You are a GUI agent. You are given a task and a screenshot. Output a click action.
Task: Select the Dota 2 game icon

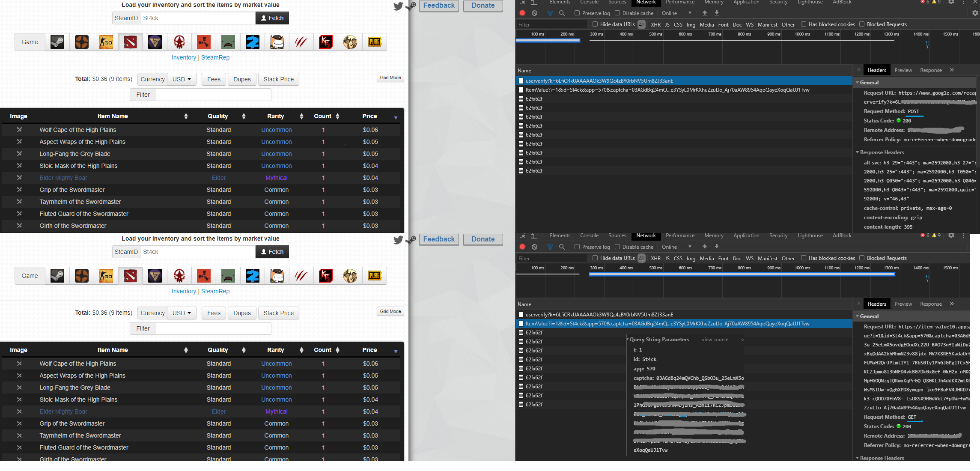click(131, 42)
